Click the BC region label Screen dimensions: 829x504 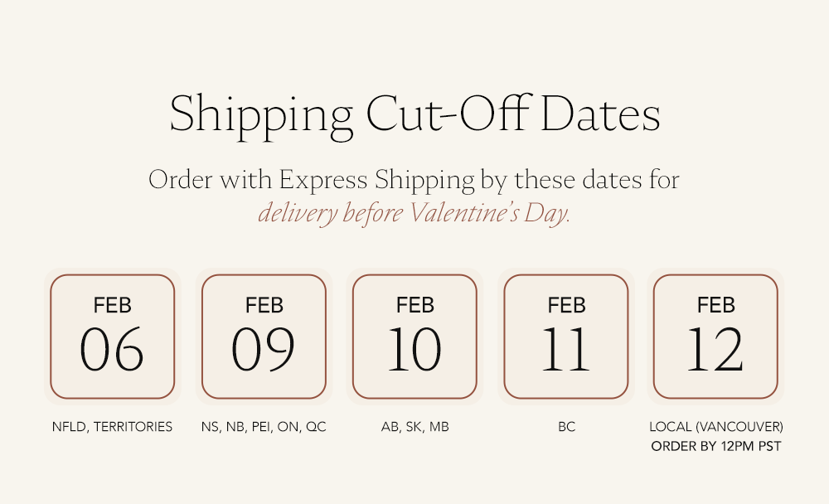pyautogui.click(x=566, y=427)
